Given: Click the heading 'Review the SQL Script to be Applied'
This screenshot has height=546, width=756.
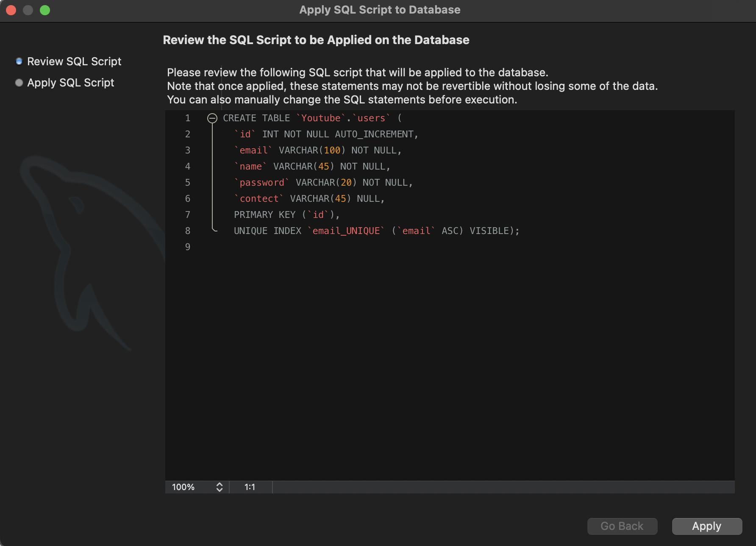Looking at the screenshot, I should [x=316, y=40].
